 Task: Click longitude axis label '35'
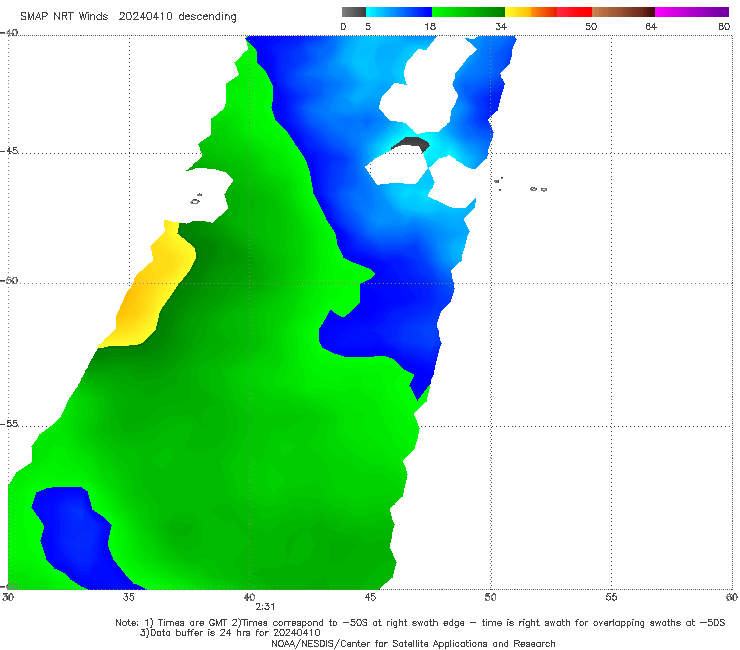tap(128, 597)
